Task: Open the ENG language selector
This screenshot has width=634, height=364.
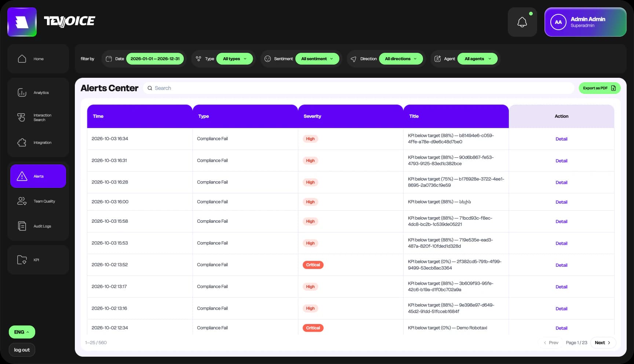Action: click(22, 332)
